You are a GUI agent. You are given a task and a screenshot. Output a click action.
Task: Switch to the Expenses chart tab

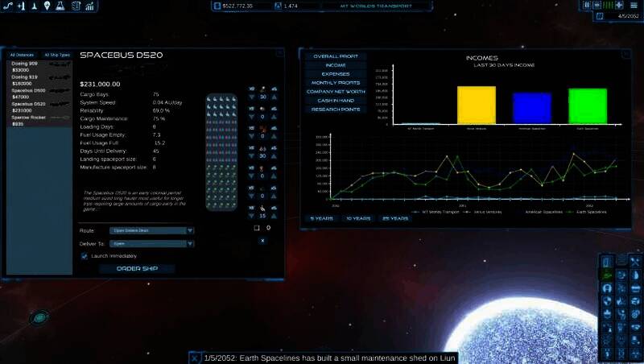(x=336, y=73)
